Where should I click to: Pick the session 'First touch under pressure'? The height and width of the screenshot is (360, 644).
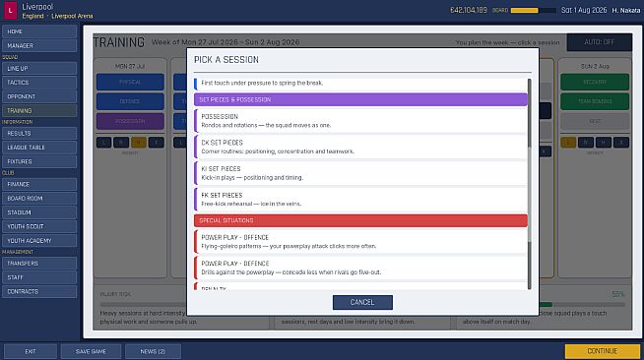point(360,84)
